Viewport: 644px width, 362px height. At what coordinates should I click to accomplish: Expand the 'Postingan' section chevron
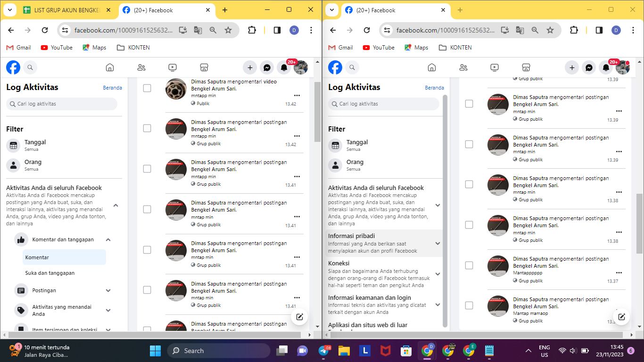tap(108, 290)
